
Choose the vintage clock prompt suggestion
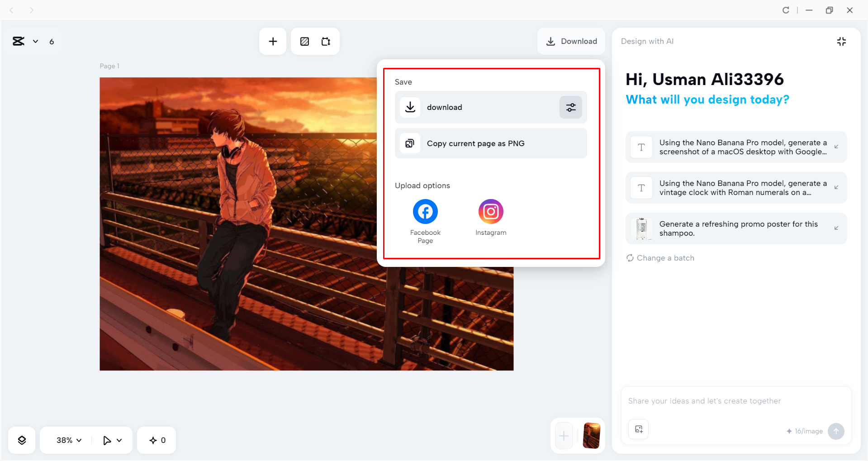coord(736,188)
